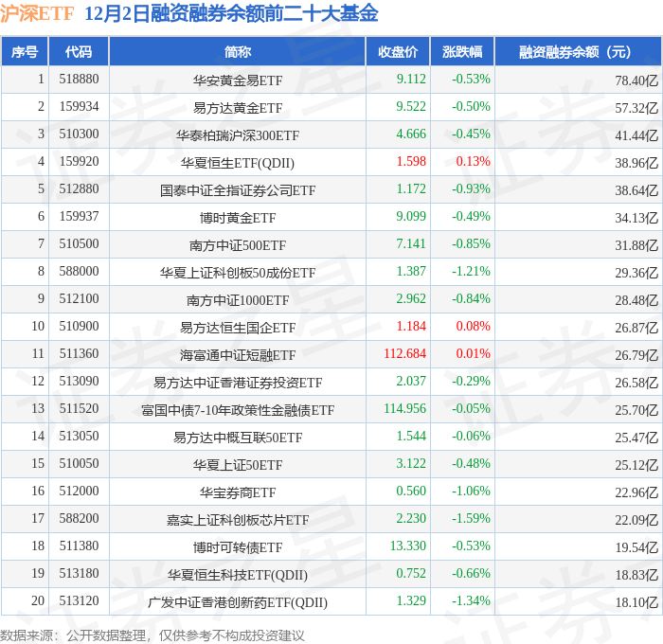This screenshot has height=644, width=663.
Task: Click the change value 0.13%
Action: tap(473, 162)
